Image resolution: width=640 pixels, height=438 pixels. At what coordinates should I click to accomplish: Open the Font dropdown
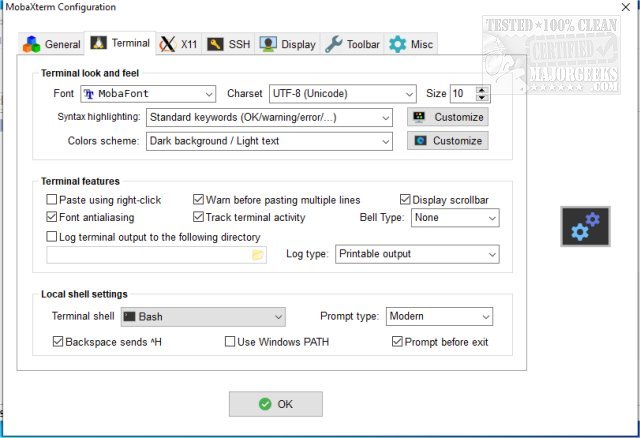click(x=148, y=94)
